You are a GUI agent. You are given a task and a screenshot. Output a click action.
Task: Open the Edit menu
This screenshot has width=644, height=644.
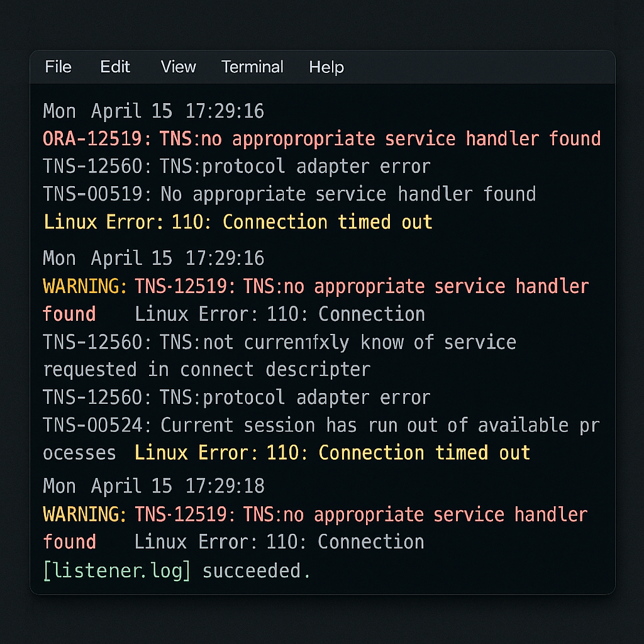pos(115,67)
